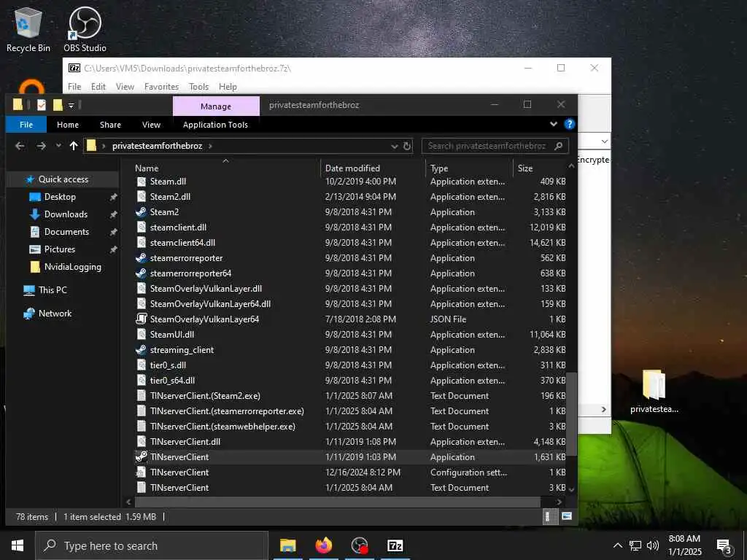Image resolution: width=747 pixels, height=560 pixels.
Task: Click the Steam2 application icon in file list
Action: [x=141, y=212]
